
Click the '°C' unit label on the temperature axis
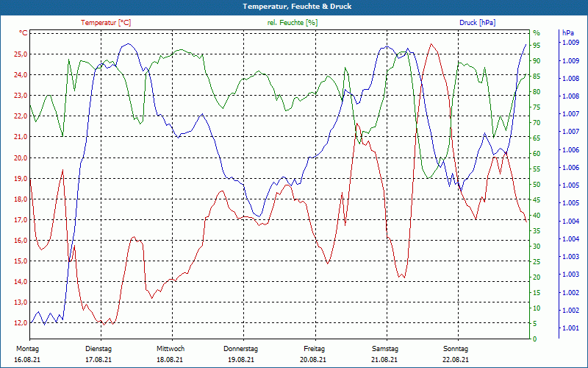coord(24,33)
